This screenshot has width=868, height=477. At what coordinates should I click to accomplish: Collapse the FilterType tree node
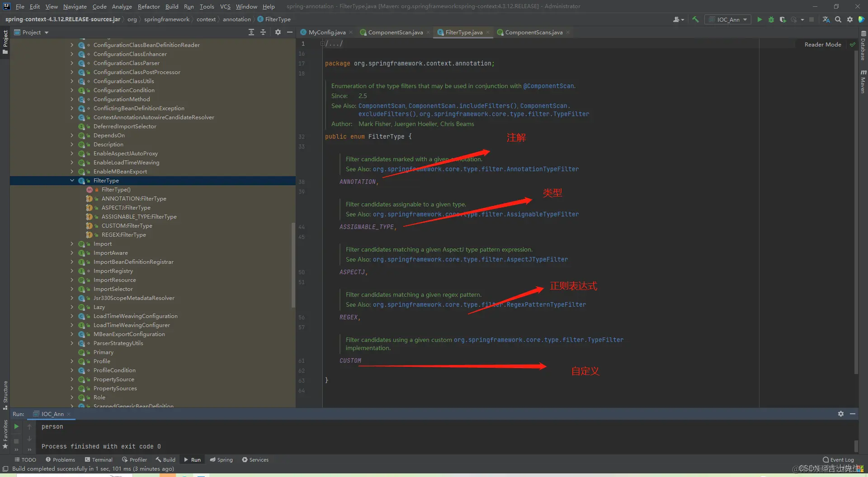pyautogui.click(x=72, y=180)
